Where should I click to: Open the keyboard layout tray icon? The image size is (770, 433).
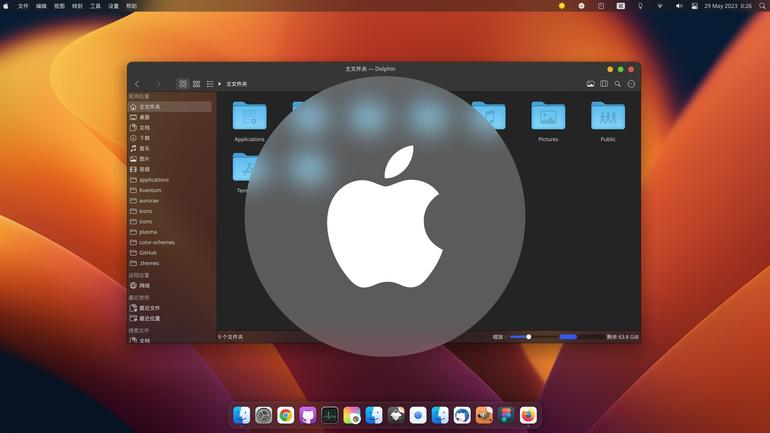[621, 6]
